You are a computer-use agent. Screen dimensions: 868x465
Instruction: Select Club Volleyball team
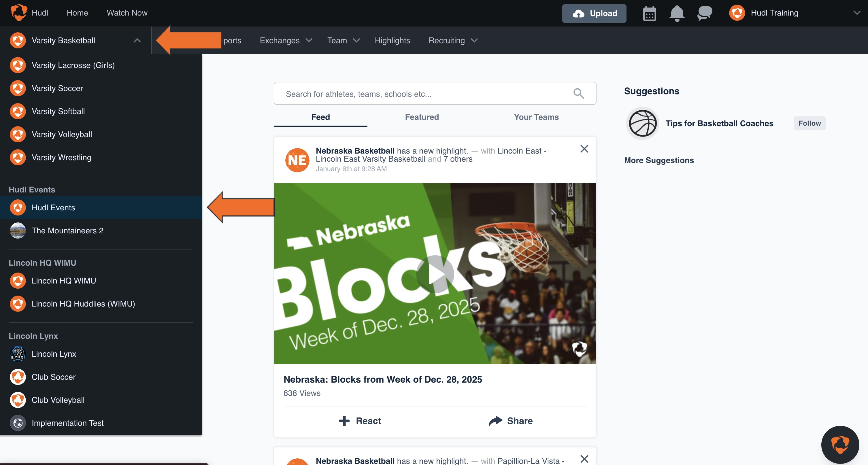click(101, 400)
